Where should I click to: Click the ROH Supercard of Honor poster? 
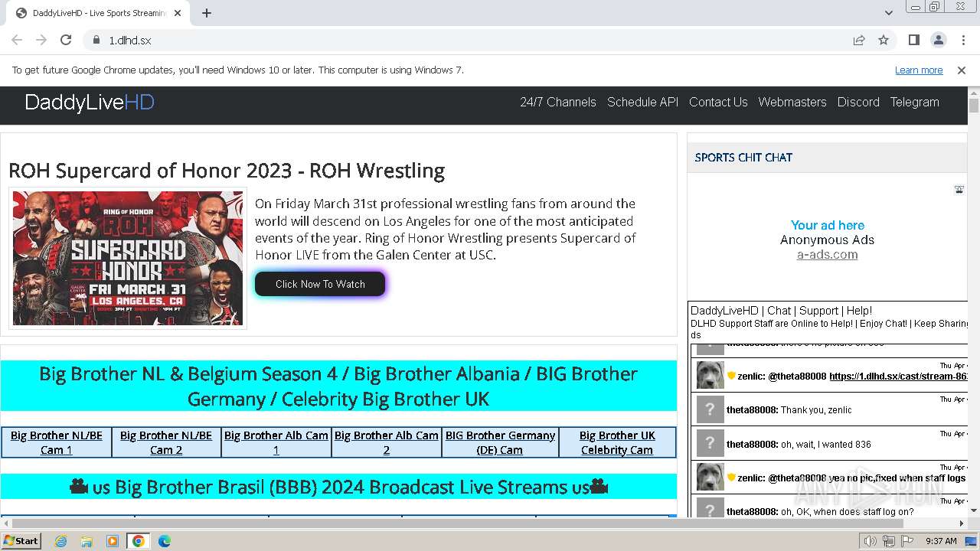128,258
